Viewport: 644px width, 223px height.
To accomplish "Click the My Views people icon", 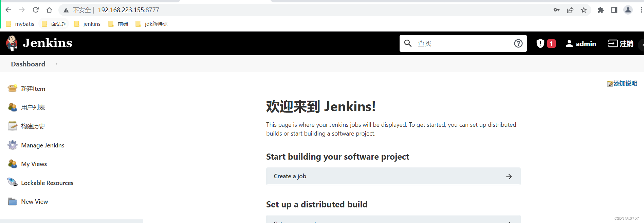I will 13,164.
